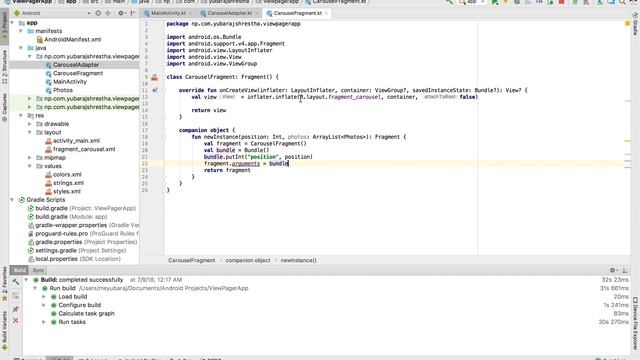
Task: Collapse the manifests folder
Action: click(21, 31)
